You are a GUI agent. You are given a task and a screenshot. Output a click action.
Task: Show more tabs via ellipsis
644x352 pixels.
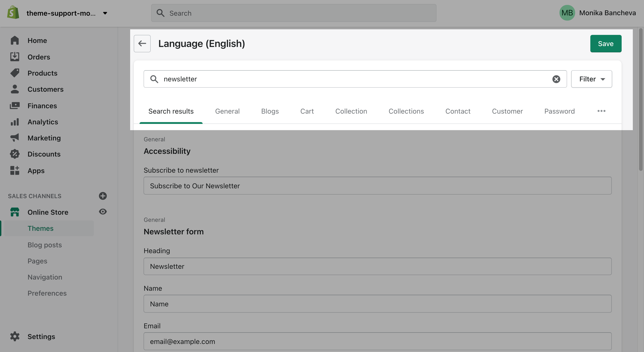point(601,111)
